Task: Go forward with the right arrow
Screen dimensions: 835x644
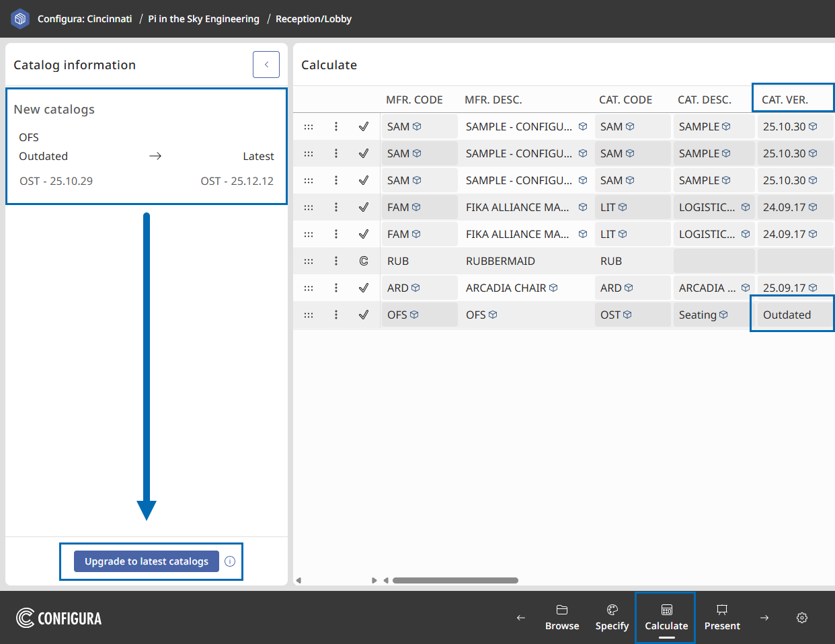Action: pyautogui.click(x=764, y=618)
